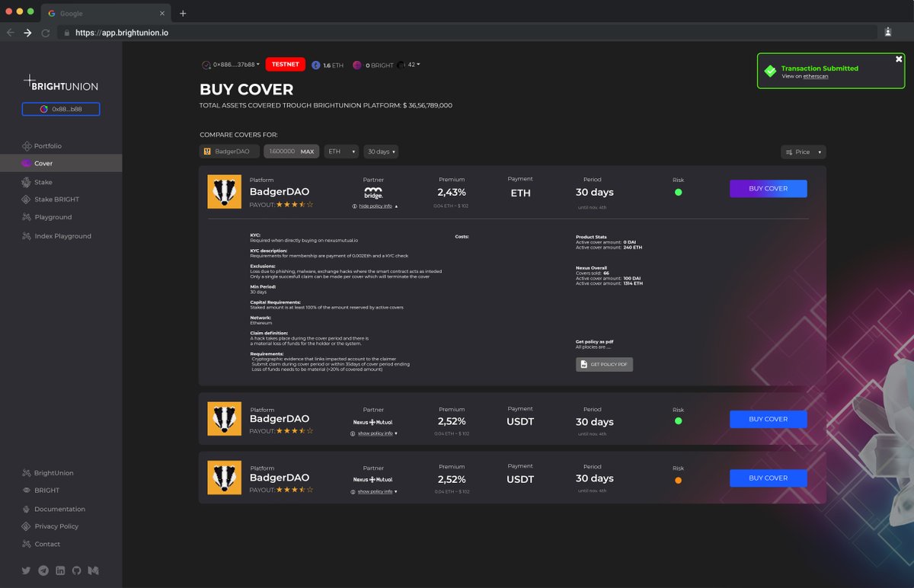Show policy info for orange-risk Nexus Mutual row

[x=374, y=492]
